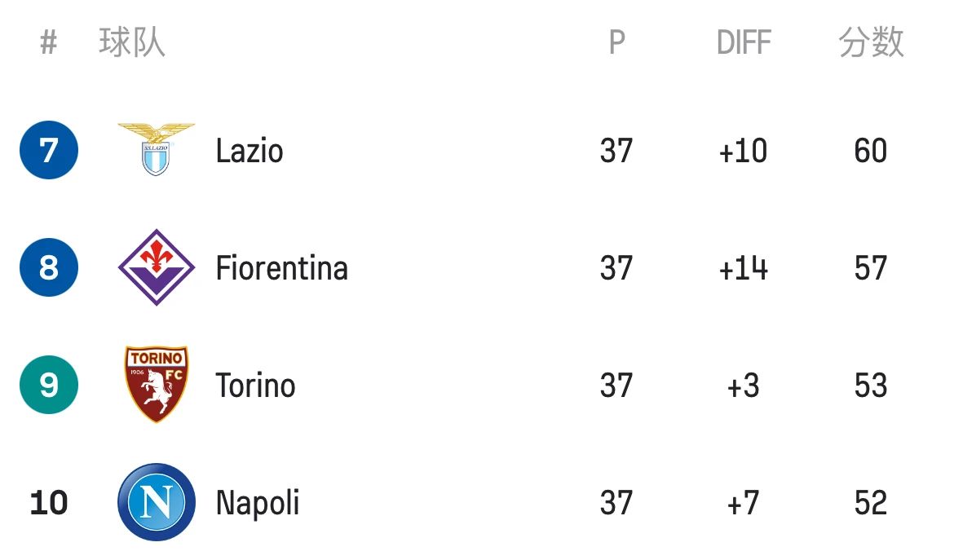Click Napoli's 52 points value
This screenshot has width=954, height=560.
[871, 503]
